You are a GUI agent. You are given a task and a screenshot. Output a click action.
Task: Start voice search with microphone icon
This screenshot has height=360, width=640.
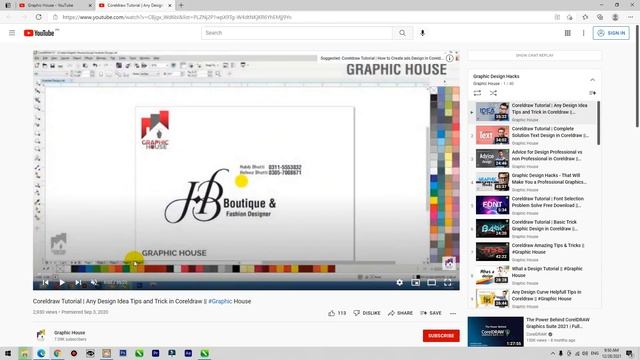tap(422, 33)
